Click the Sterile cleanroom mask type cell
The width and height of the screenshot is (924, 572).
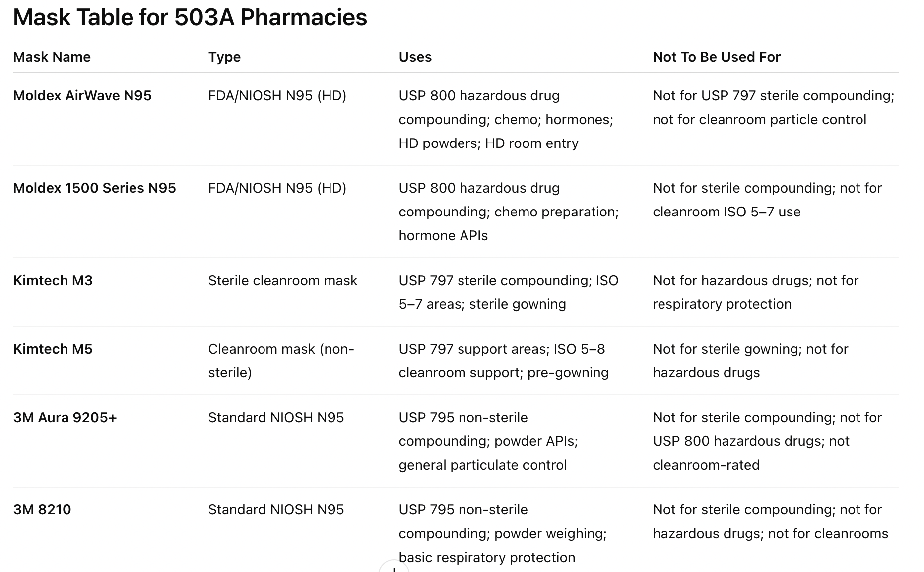click(x=282, y=281)
